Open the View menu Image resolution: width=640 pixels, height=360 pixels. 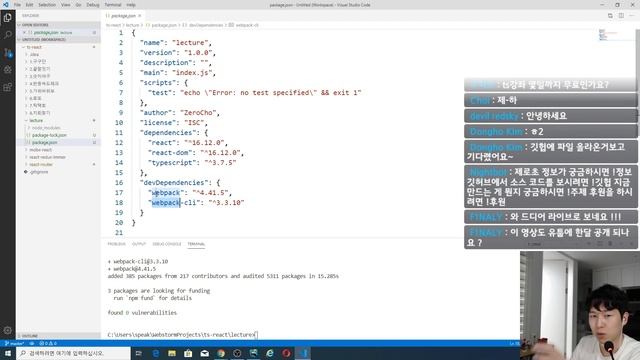pos(66,5)
